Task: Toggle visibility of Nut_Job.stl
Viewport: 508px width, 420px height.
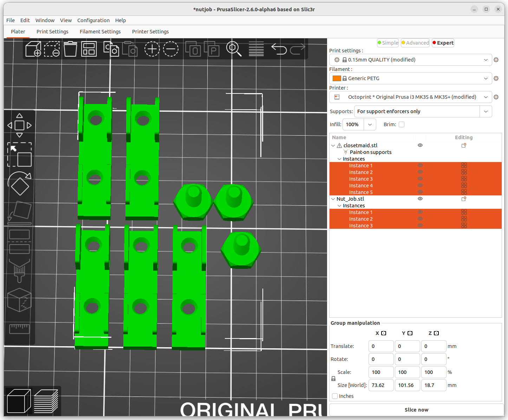Action: point(420,199)
